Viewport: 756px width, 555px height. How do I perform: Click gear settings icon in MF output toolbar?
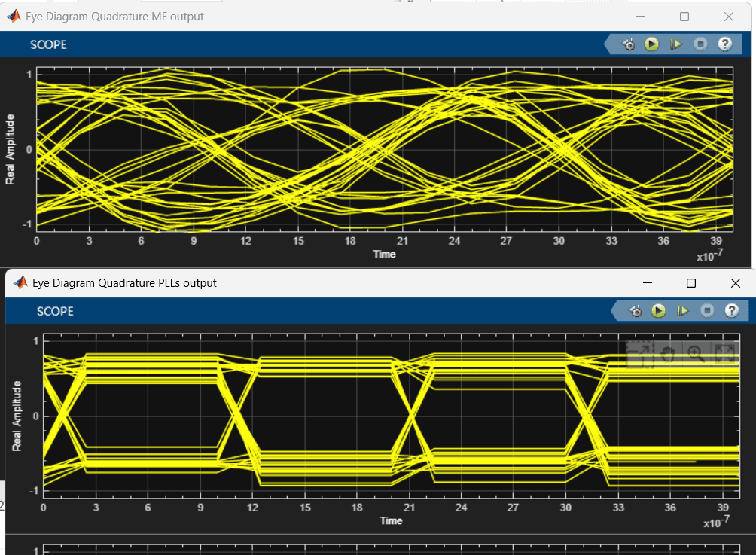click(628, 45)
